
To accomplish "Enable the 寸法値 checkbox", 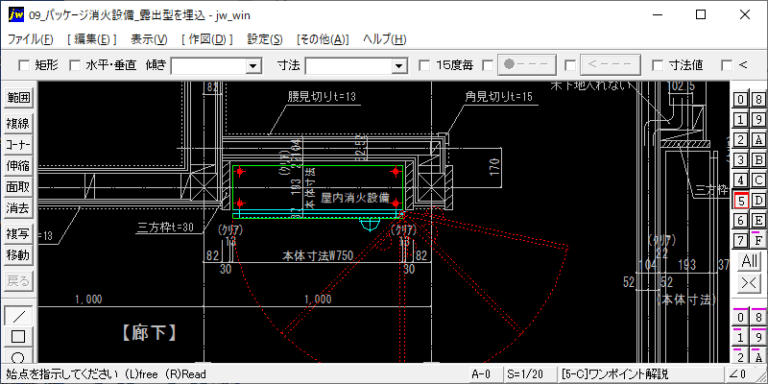I will 658,65.
